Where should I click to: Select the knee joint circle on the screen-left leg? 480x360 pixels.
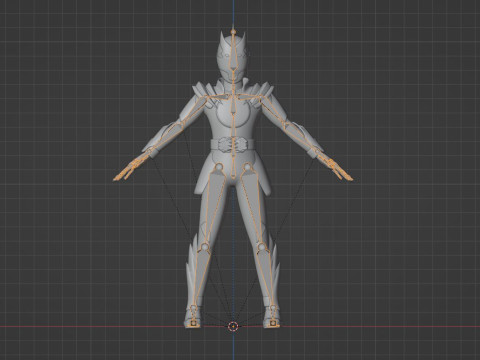204,247
